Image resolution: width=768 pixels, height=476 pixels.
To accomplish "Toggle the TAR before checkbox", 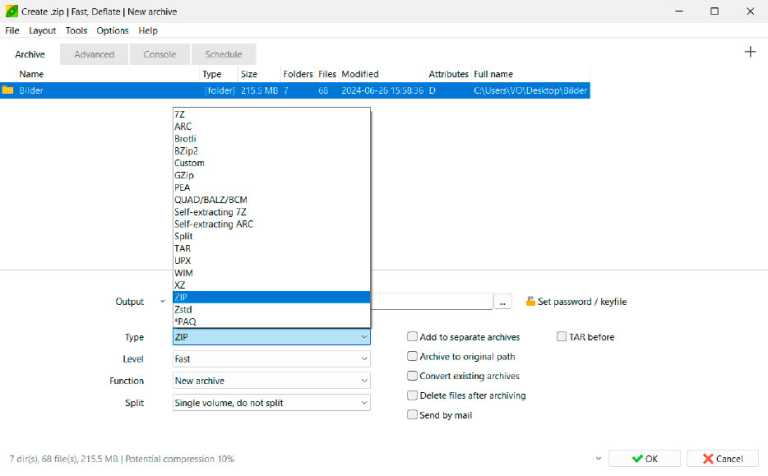I will click(x=561, y=337).
